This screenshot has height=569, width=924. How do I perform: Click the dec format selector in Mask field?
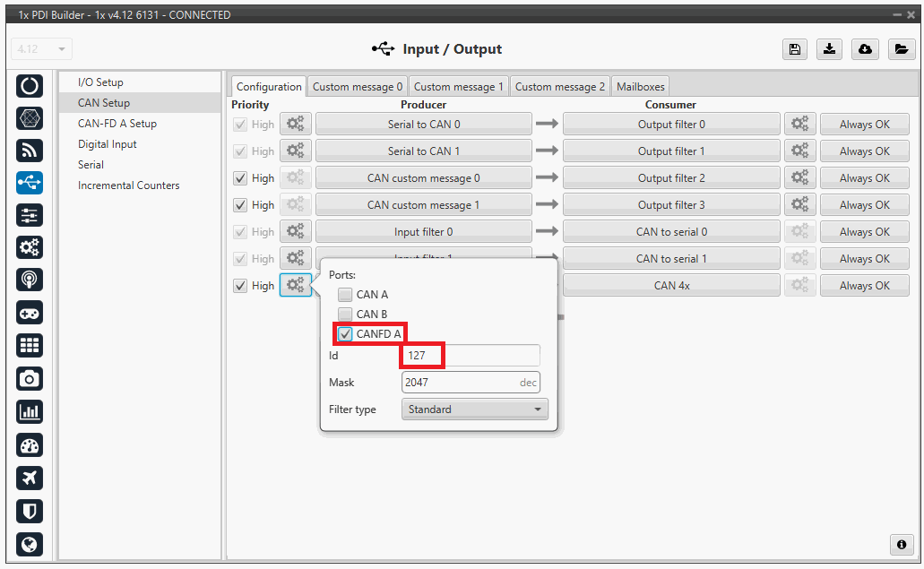click(x=528, y=383)
